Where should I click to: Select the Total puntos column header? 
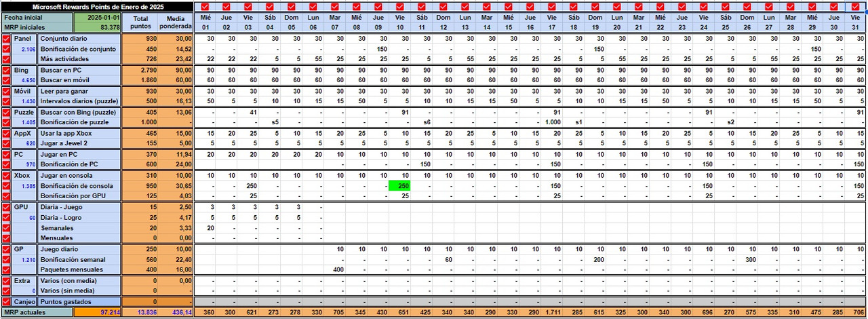(x=140, y=22)
